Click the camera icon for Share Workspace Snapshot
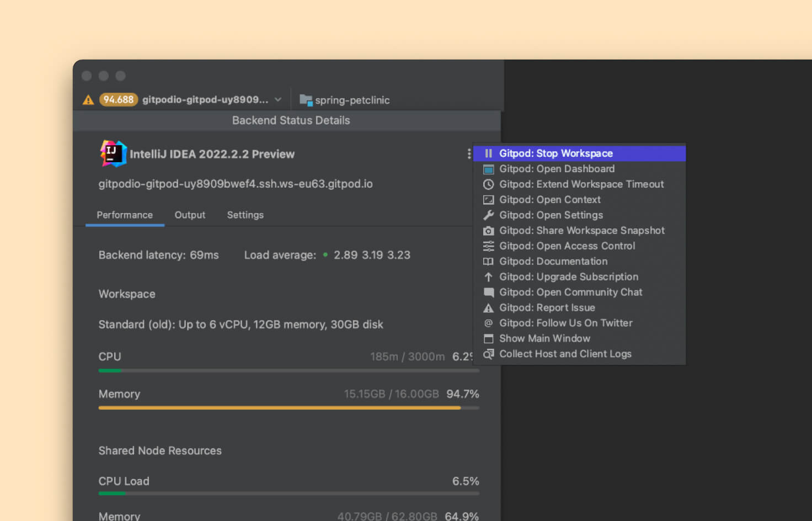This screenshot has height=521, width=812. tap(488, 231)
